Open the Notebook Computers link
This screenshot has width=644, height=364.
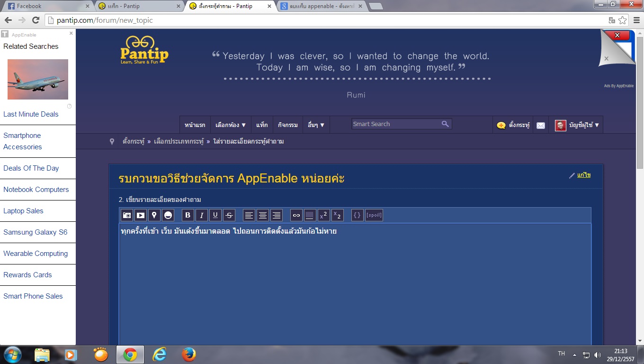point(36,190)
